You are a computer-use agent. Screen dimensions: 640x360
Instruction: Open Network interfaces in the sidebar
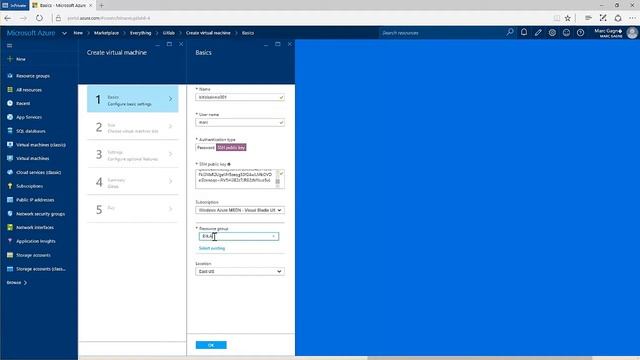tap(35, 227)
